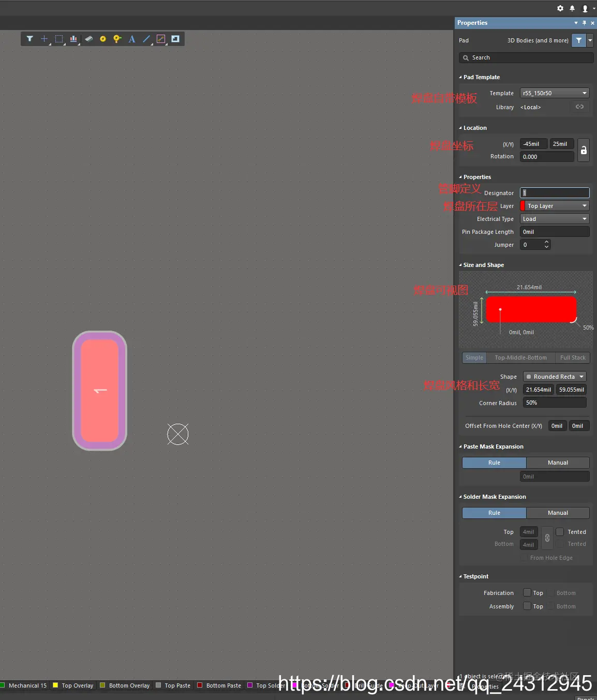Viewport: 597px width, 700px height.
Task: Click the Search field in Properties
Action: [x=526, y=57]
